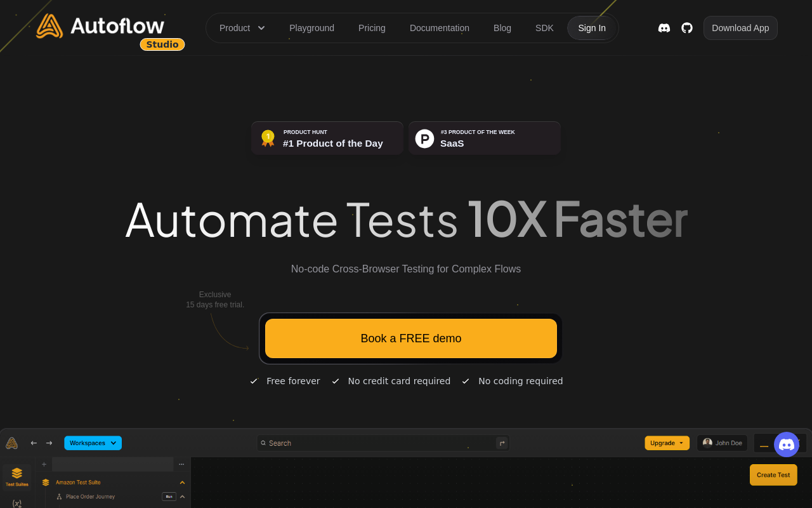Click the floating Discord chat bubble
This screenshot has height=508, width=812.
coord(787,444)
